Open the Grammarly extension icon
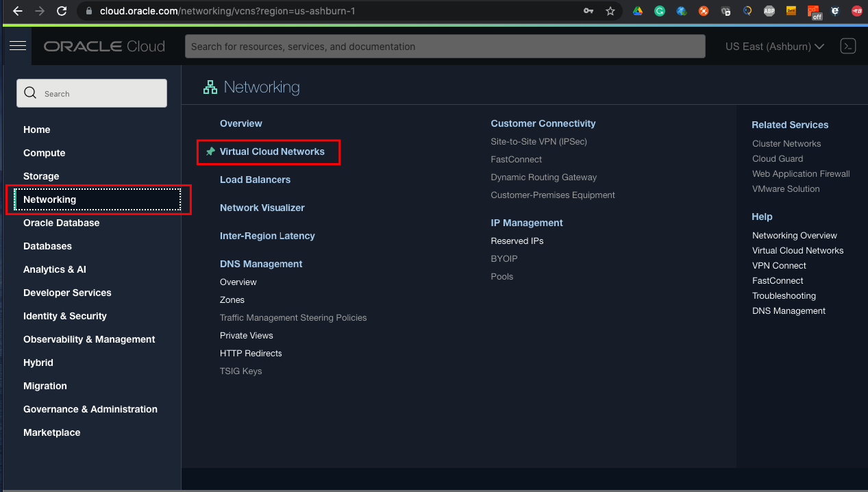Viewport: 868px width, 492px height. (x=659, y=11)
